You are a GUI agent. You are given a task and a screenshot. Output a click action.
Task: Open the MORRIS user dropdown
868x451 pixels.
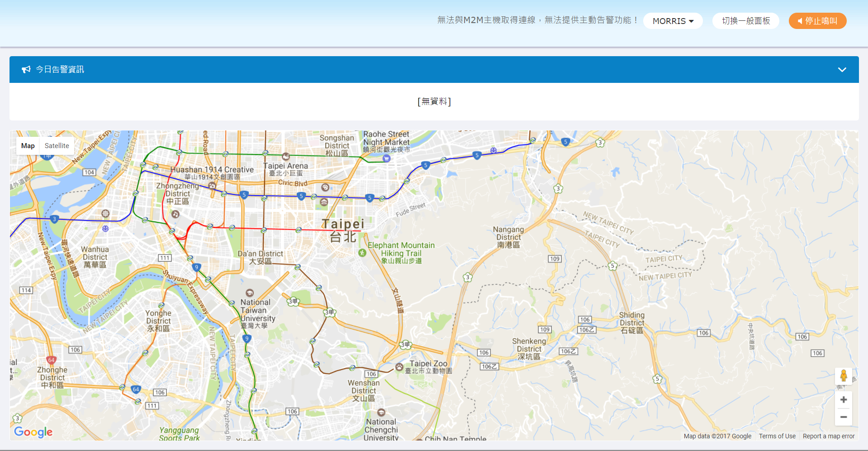673,21
